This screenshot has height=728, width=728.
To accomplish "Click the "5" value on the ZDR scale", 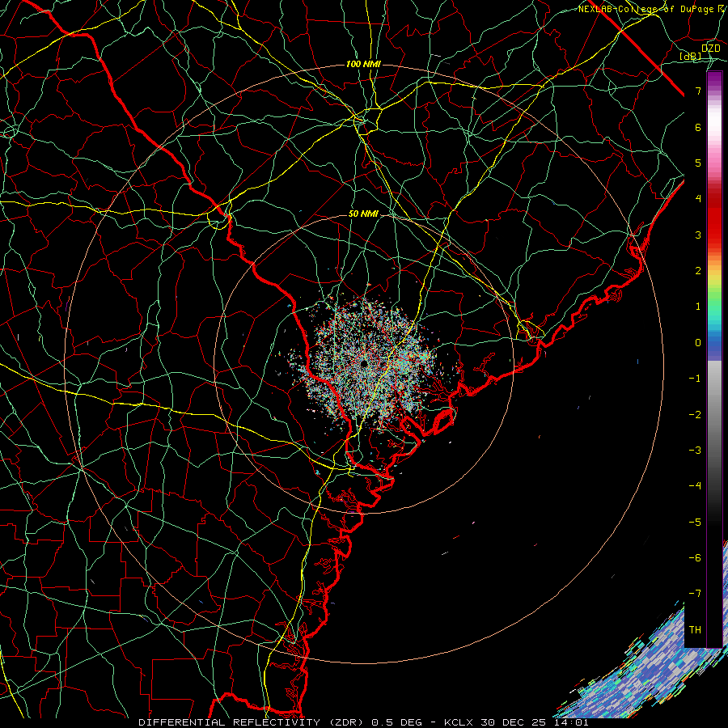I will [x=698, y=163].
